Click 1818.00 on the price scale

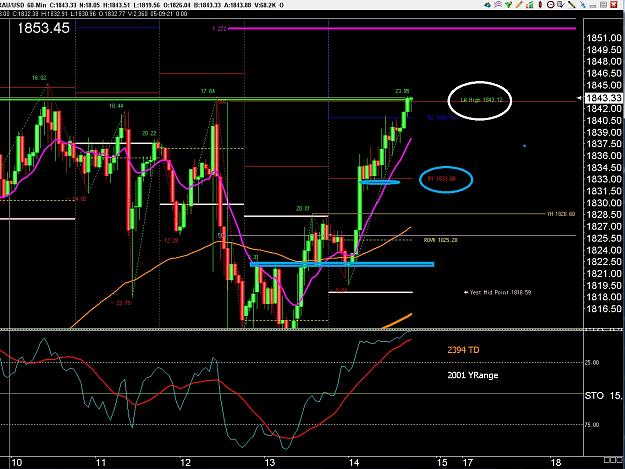[x=604, y=297]
